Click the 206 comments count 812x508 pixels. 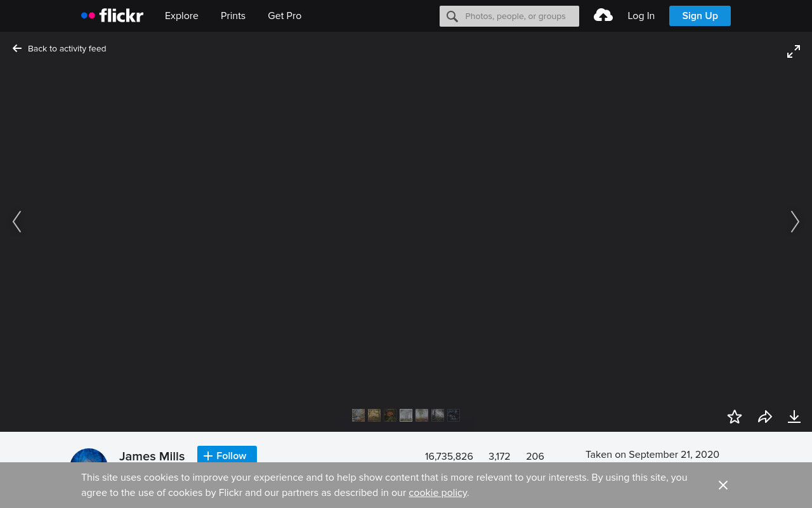tap(535, 457)
